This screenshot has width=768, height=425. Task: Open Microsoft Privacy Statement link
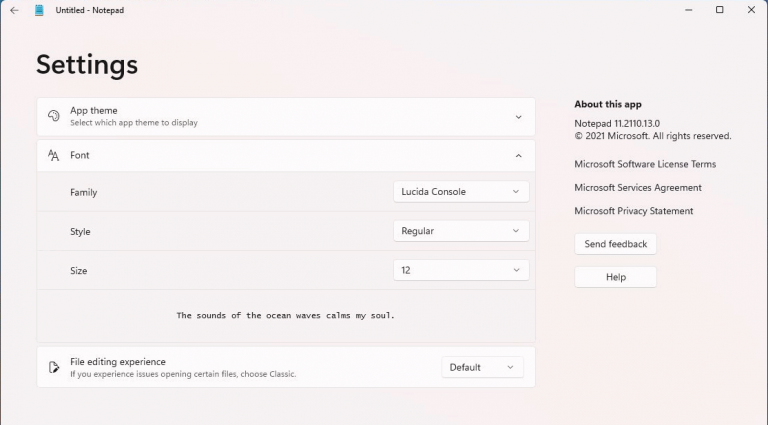coord(633,211)
